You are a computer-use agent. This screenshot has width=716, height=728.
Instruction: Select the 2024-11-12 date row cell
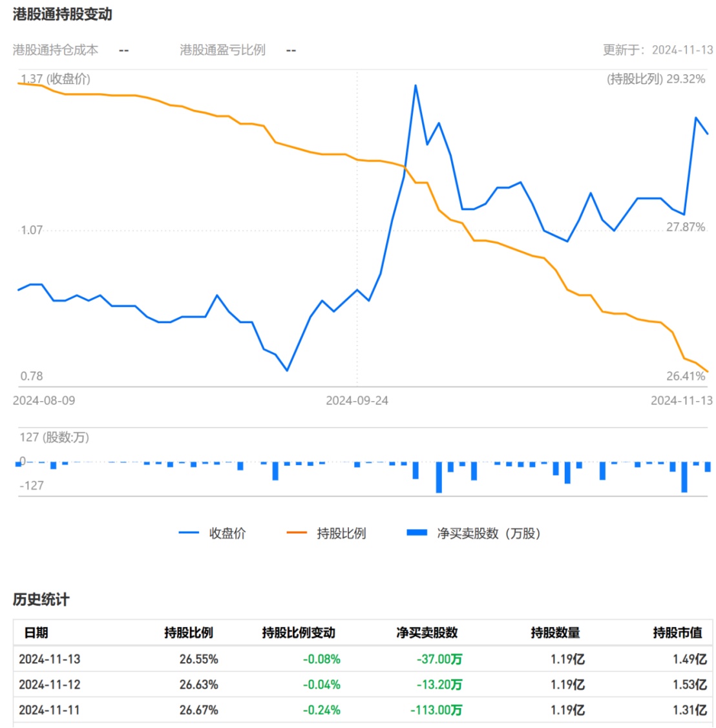tap(50, 685)
